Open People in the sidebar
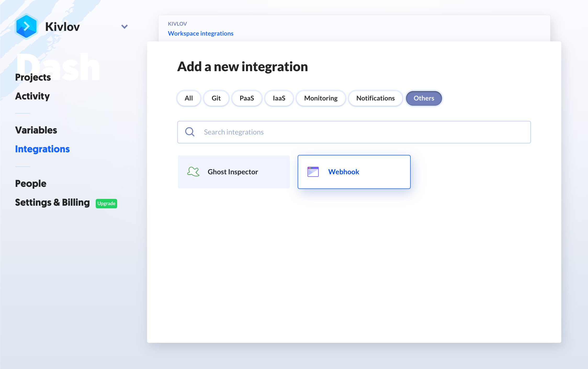The image size is (588, 369). [31, 183]
